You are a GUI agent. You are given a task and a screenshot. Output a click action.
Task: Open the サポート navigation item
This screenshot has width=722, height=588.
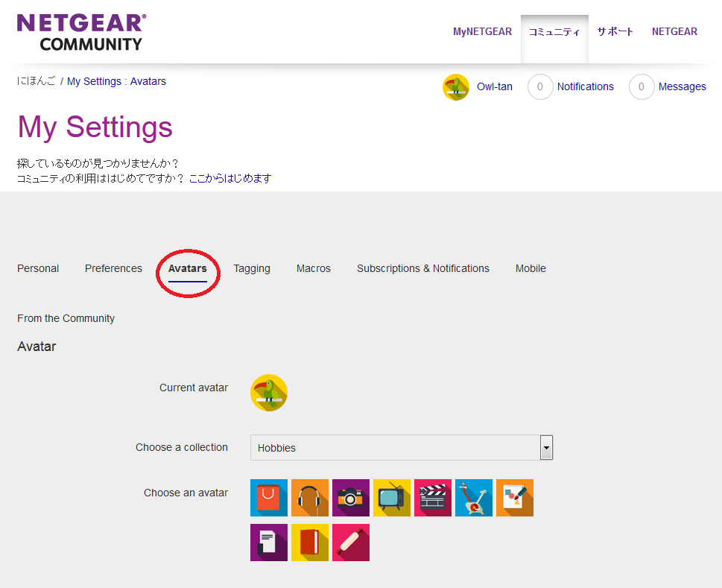615,31
